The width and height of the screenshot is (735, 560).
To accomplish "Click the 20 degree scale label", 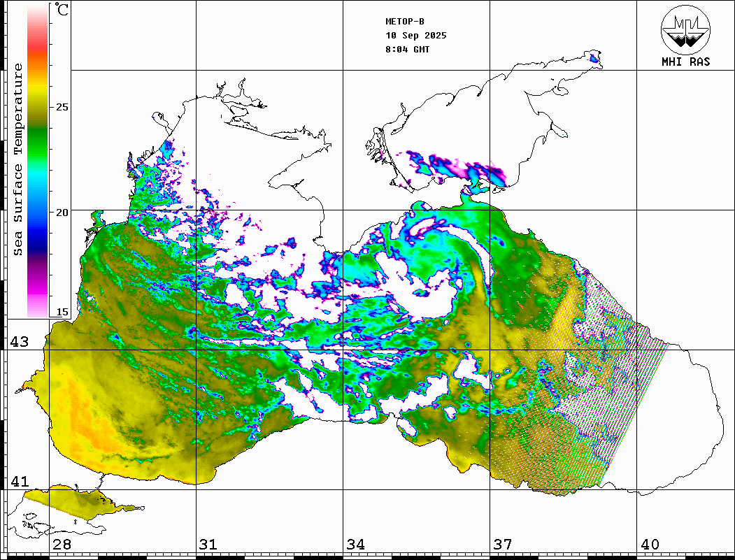I will click(x=62, y=212).
